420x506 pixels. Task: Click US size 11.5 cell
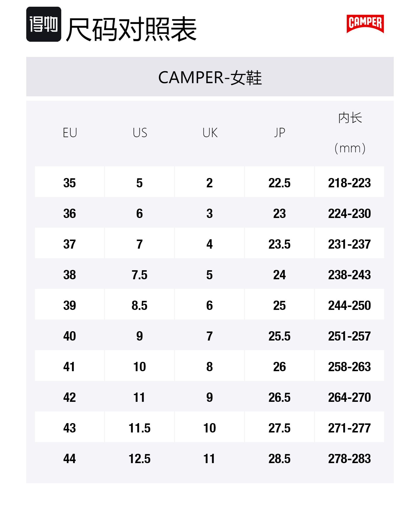tap(139, 428)
